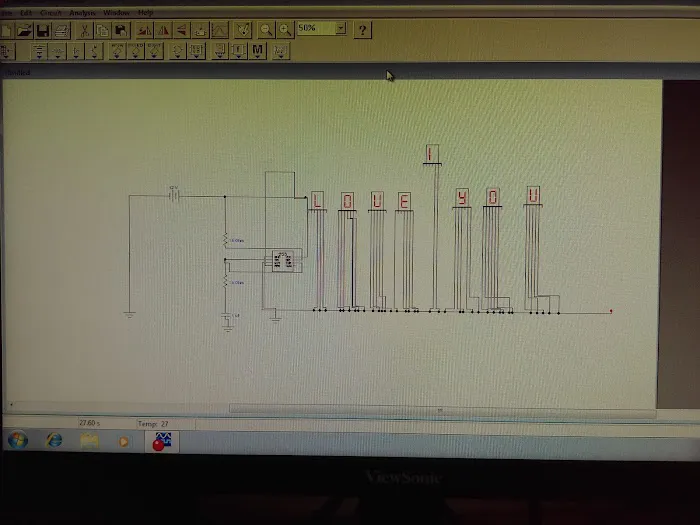The height and width of the screenshot is (525, 700).
Task: Print the circuit schematic
Action: click(x=62, y=30)
